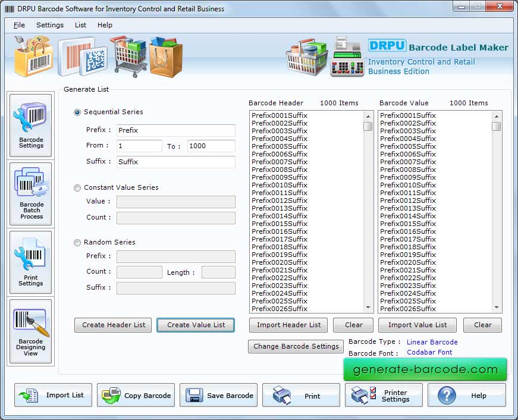Click the Save Barcode floppy disk button
The image size is (518, 420).
tap(218, 395)
